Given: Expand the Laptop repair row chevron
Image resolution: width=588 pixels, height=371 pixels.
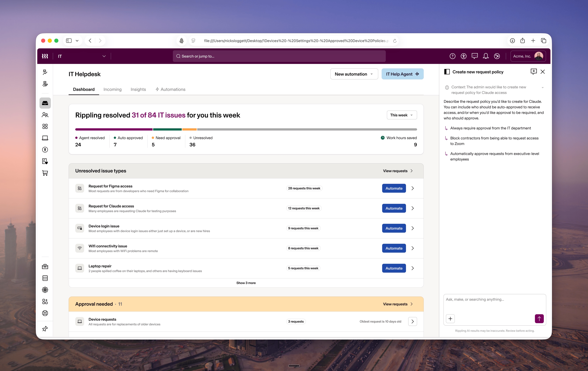Looking at the screenshot, I should tap(413, 268).
